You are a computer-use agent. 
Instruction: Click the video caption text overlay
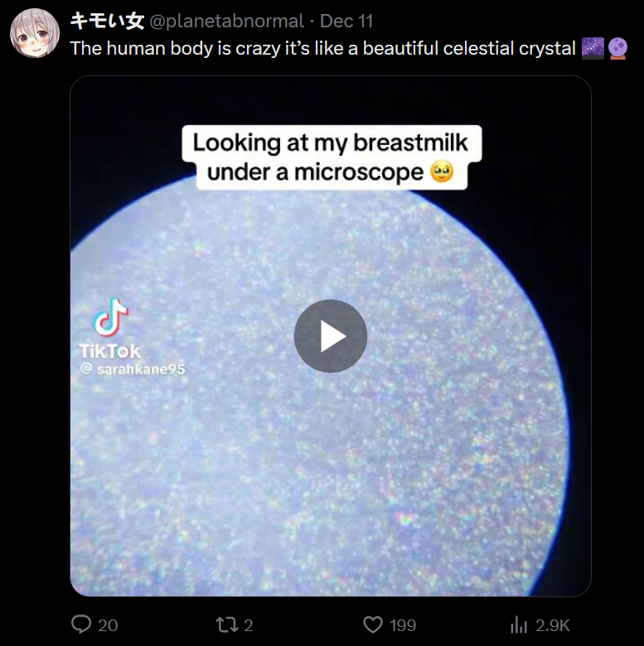pos(332,157)
